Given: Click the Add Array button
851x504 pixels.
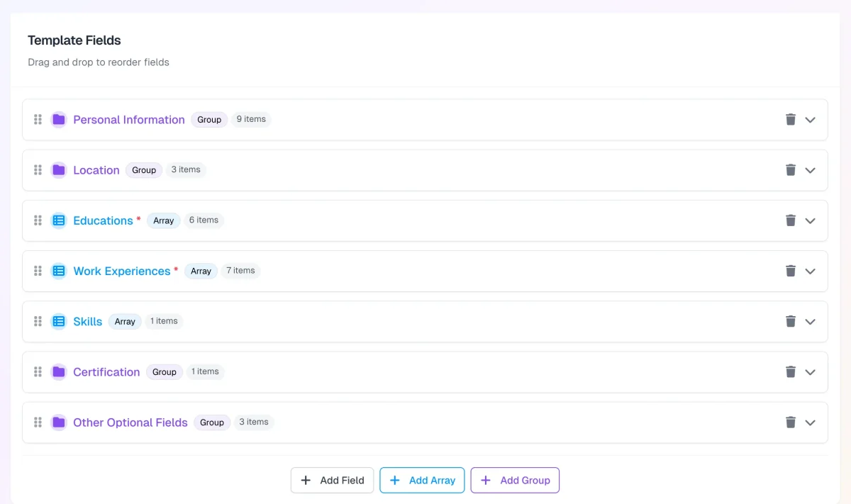Looking at the screenshot, I should coord(422,480).
